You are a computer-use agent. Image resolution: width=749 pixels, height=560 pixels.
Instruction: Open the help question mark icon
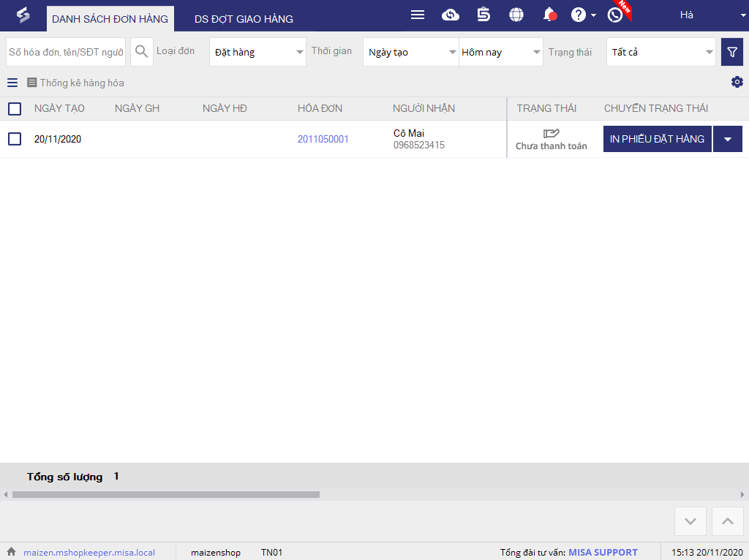click(578, 15)
